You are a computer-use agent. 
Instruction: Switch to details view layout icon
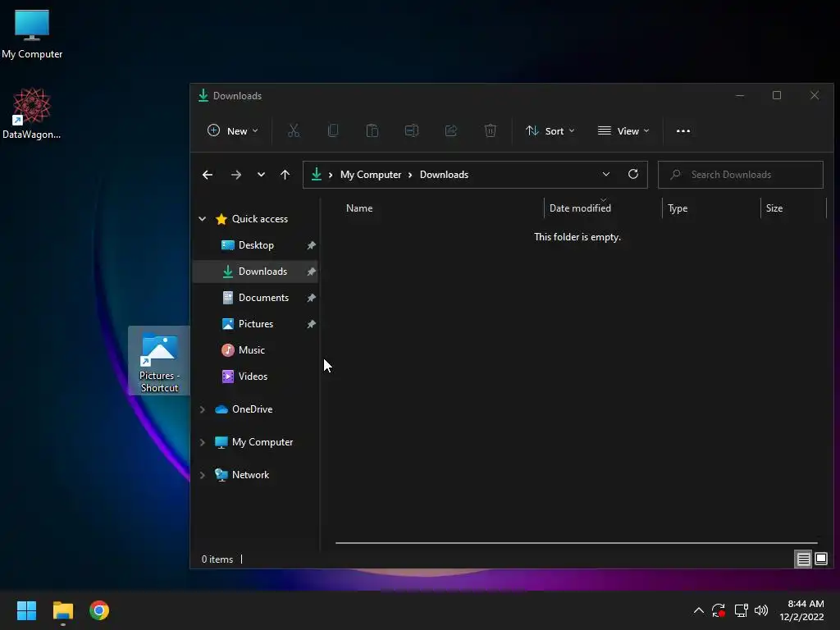pyautogui.click(x=804, y=559)
